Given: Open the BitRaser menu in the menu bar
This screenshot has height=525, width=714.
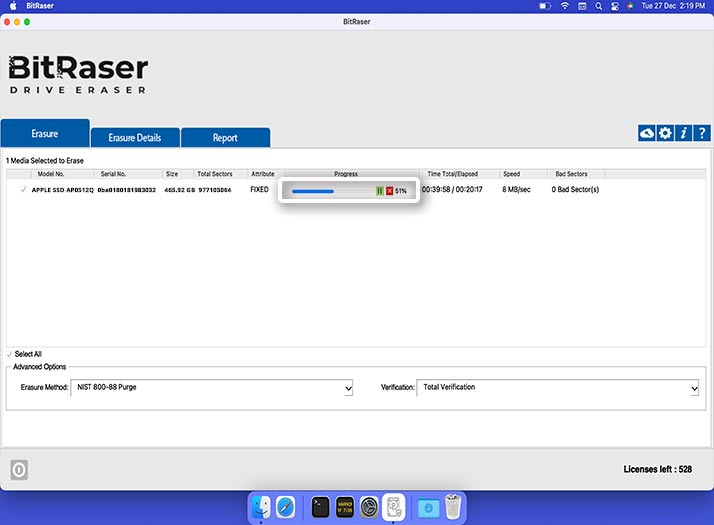Looking at the screenshot, I should click(40, 6).
